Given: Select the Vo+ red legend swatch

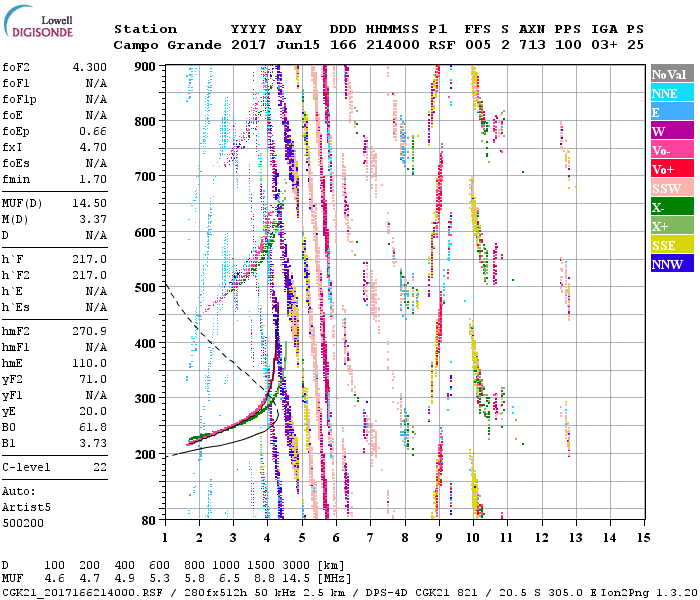Looking at the screenshot, I should coord(672,169).
